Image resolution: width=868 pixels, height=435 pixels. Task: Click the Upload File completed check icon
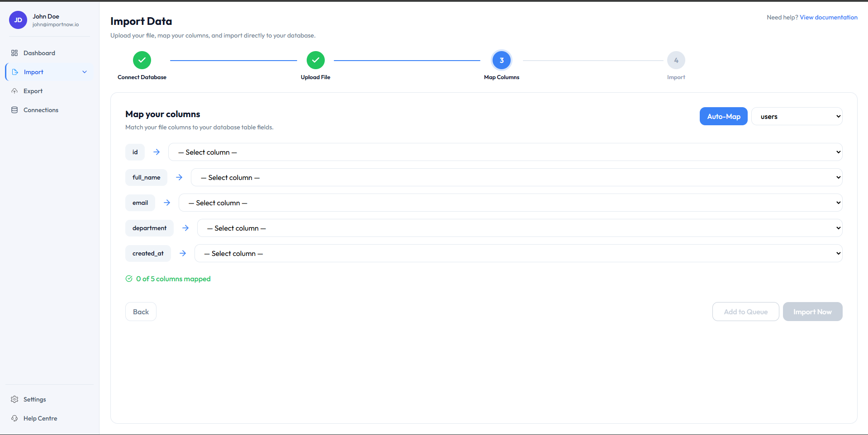tap(315, 60)
